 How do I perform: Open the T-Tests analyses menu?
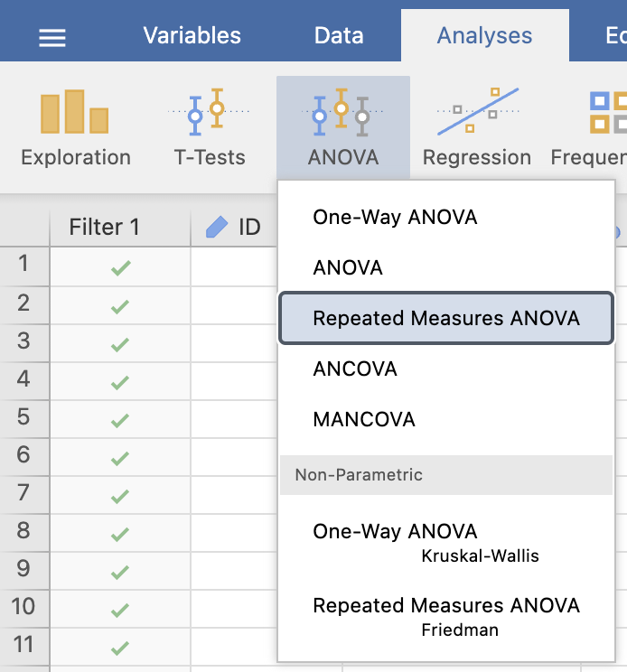coord(209,127)
